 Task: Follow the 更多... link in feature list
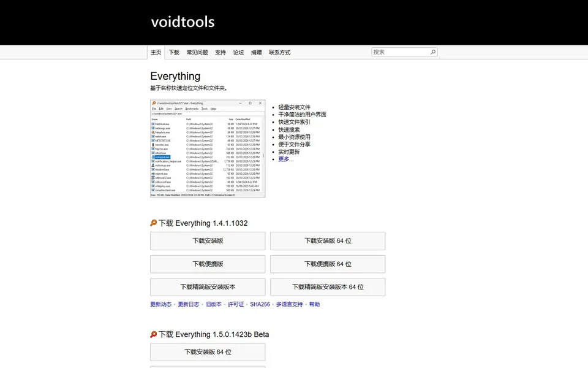[286, 159]
